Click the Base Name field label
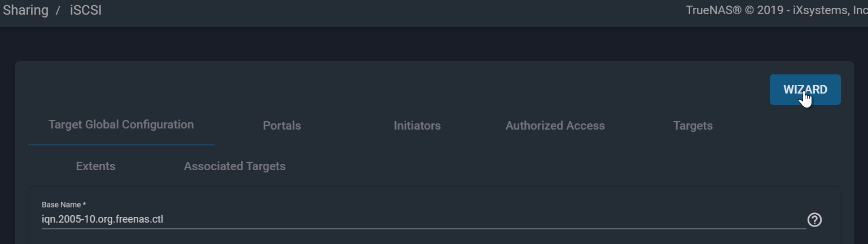868x244 pixels. pos(63,205)
